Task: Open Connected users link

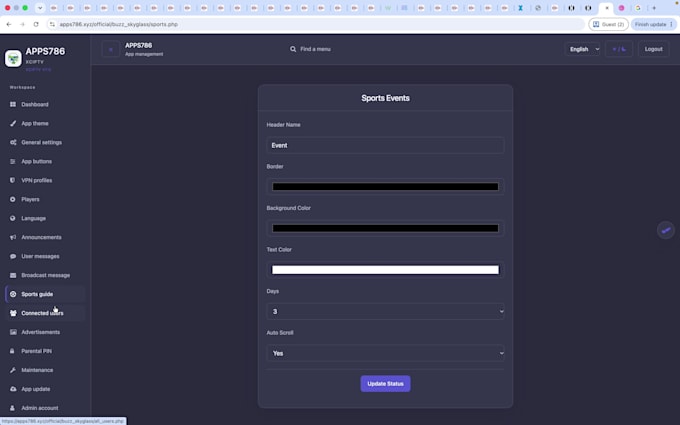Action: (45, 313)
